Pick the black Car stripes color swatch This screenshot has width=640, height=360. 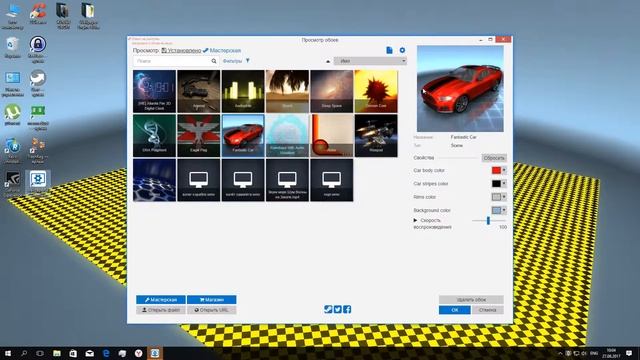point(496,184)
